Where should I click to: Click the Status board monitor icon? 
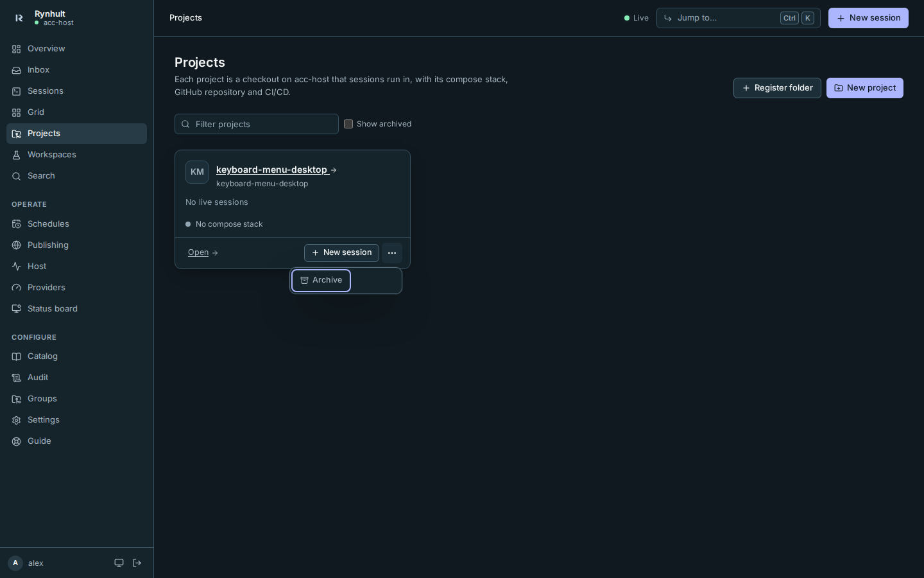coord(16,309)
